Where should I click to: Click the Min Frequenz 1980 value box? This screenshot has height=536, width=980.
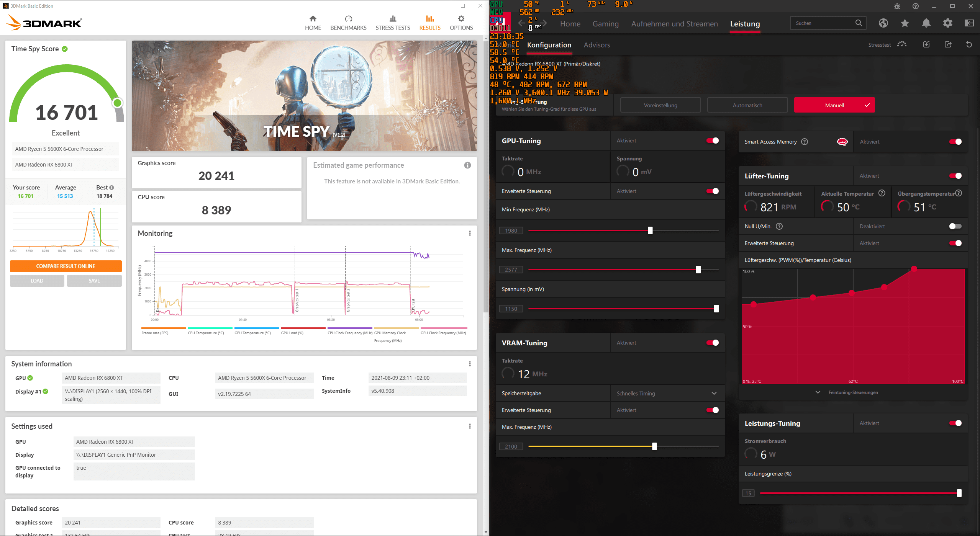click(x=511, y=230)
